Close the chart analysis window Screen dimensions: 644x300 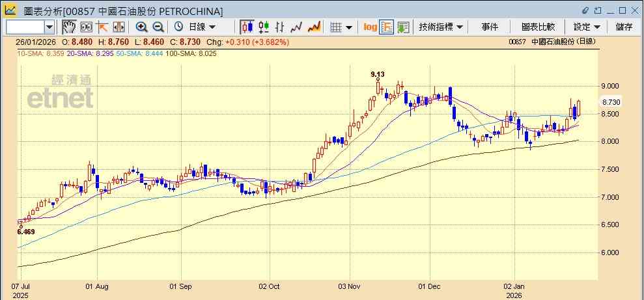tap(634, 10)
